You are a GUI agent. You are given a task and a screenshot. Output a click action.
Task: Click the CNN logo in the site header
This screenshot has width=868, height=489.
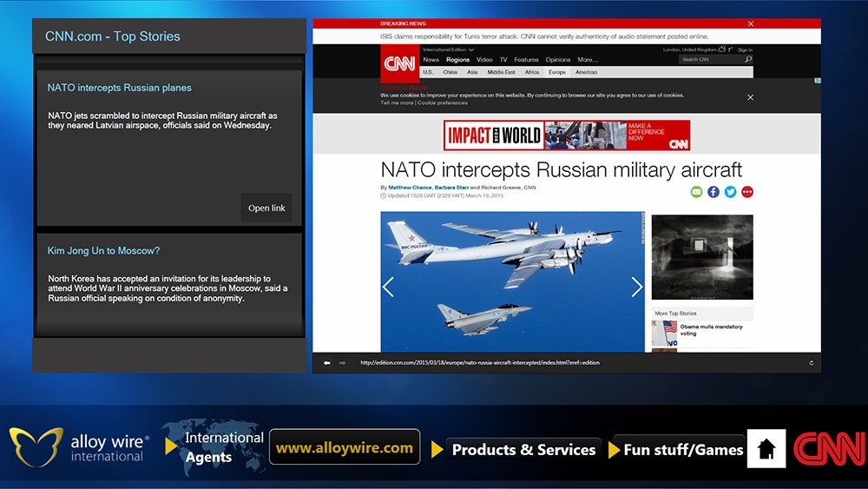399,63
